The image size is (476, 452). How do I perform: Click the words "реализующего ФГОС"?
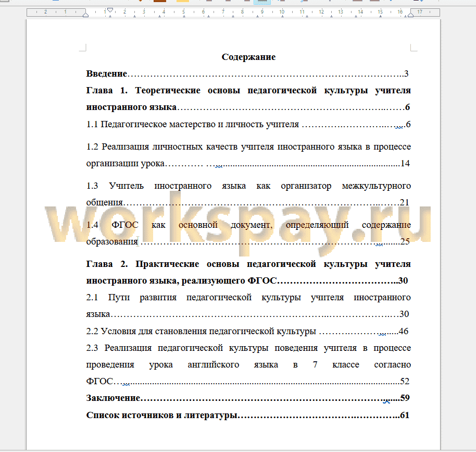229,280
